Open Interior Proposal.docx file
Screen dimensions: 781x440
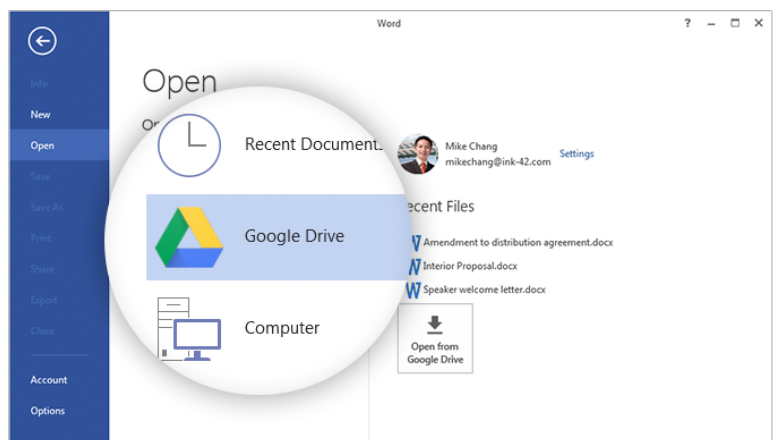[x=470, y=266]
